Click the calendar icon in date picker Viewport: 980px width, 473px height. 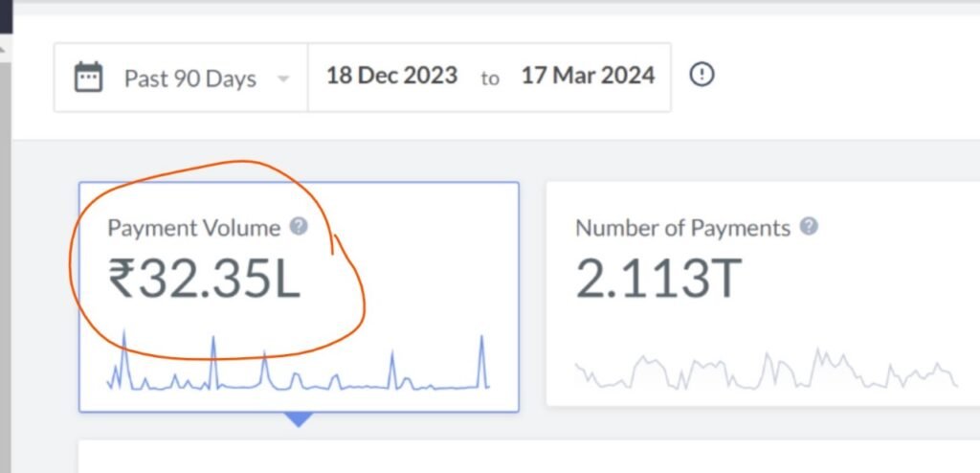89,77
